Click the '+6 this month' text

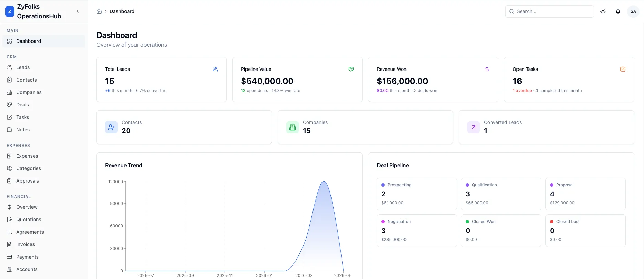(x=119, y=91)
